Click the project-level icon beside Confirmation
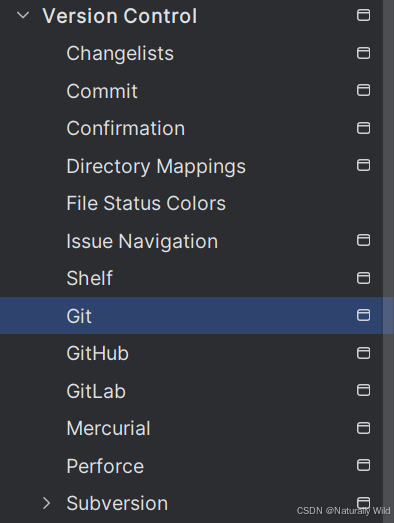This screenshot has width=394, height=523. (x=363, y=128)
